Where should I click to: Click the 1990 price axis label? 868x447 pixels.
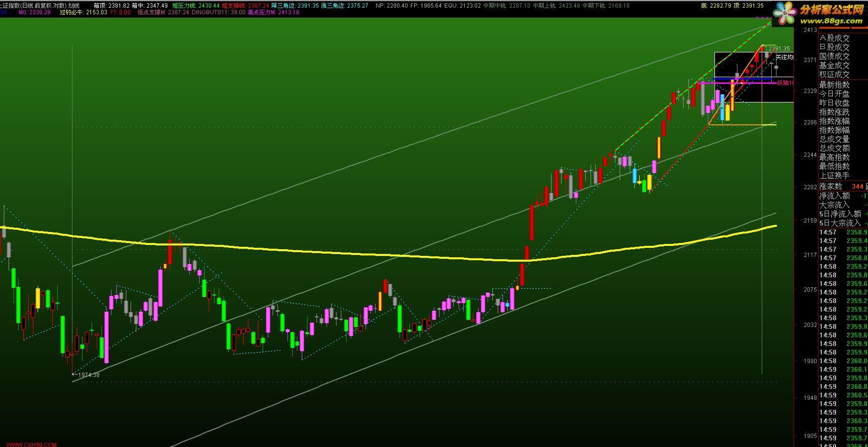810,361
